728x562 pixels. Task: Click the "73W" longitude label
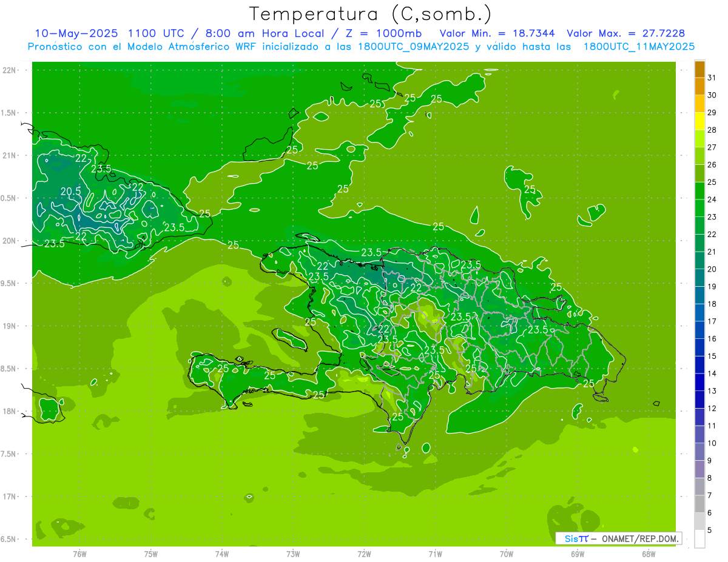click(x=293, y=554)
